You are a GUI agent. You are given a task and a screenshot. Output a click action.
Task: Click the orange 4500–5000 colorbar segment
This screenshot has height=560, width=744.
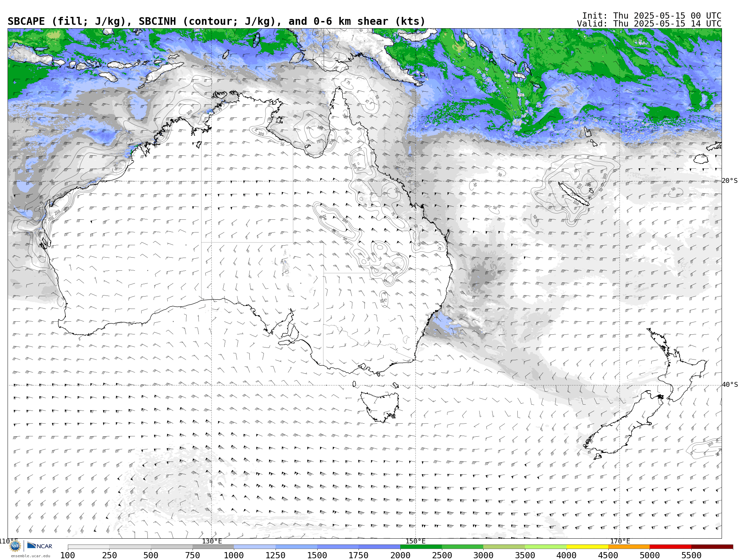(629, 547)
